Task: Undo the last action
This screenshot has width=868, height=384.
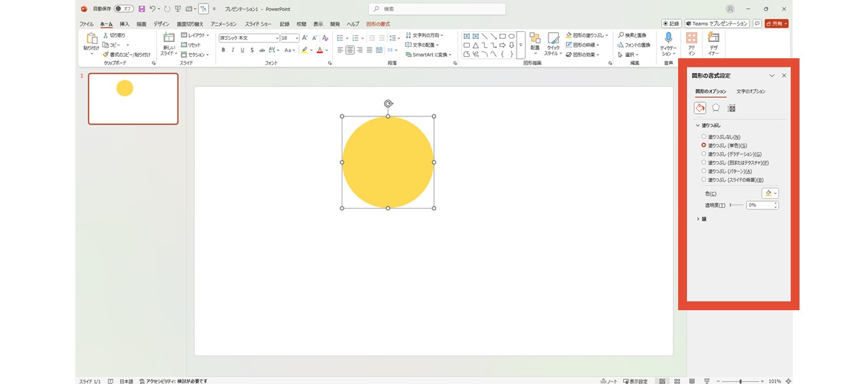Action: [x=153, y=9]
